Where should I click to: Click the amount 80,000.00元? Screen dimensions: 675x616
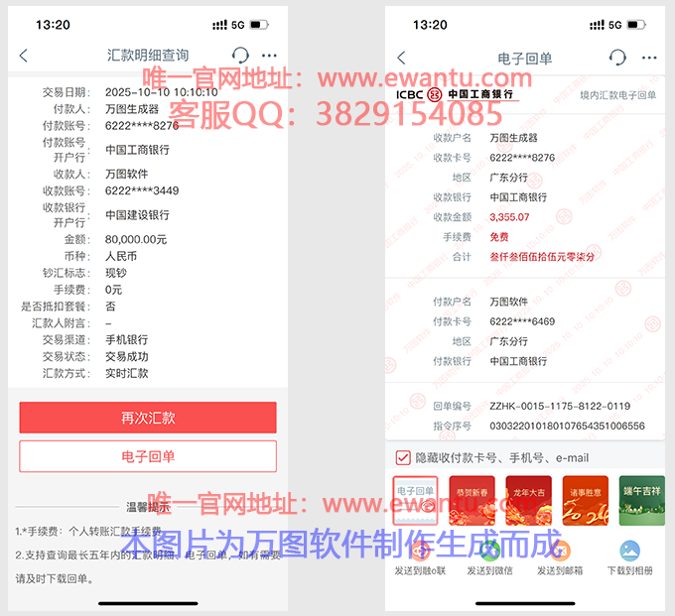click(136, 240)
